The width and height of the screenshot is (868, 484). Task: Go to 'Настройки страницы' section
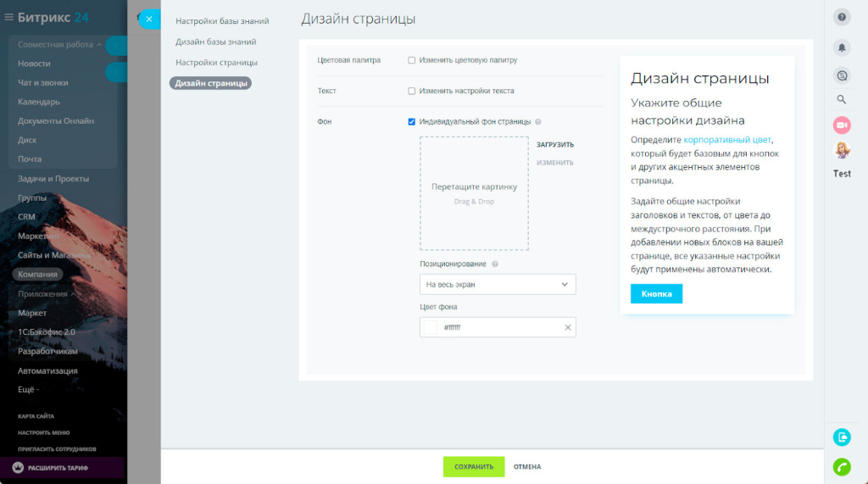click(216, 63)
